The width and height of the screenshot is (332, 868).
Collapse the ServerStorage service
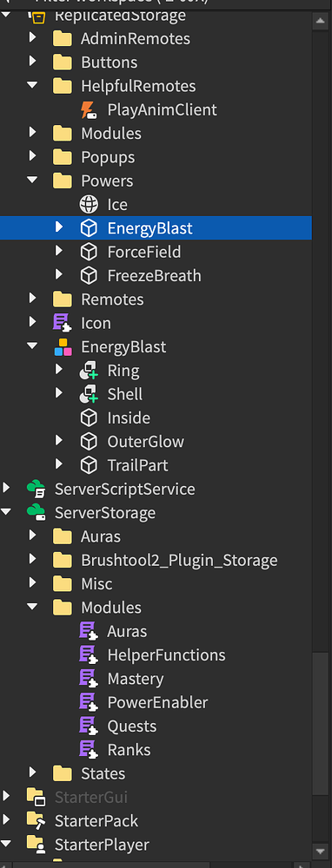(6, 513)
